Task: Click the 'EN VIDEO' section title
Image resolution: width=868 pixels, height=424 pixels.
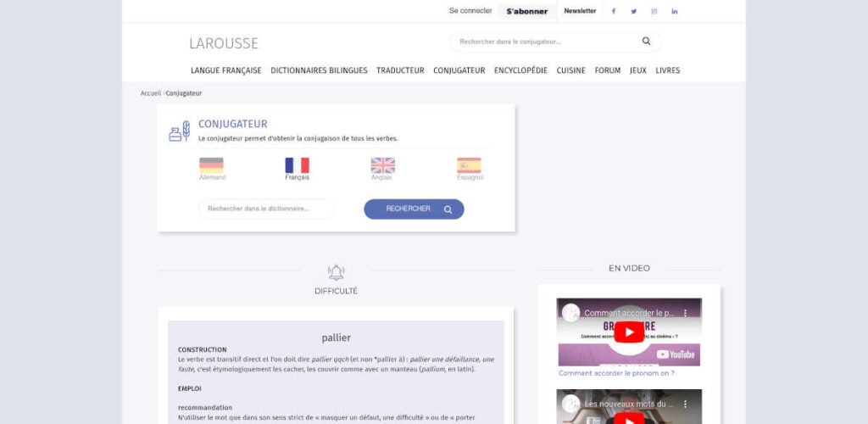Action: [x=629, y=269]
